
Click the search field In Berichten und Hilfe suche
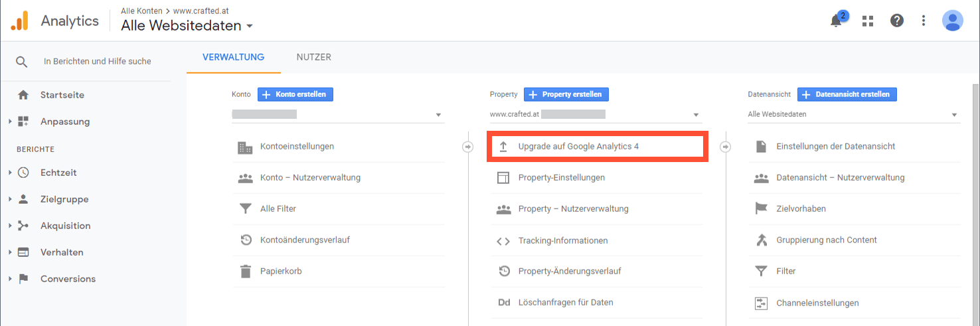[x=98, y=61]
